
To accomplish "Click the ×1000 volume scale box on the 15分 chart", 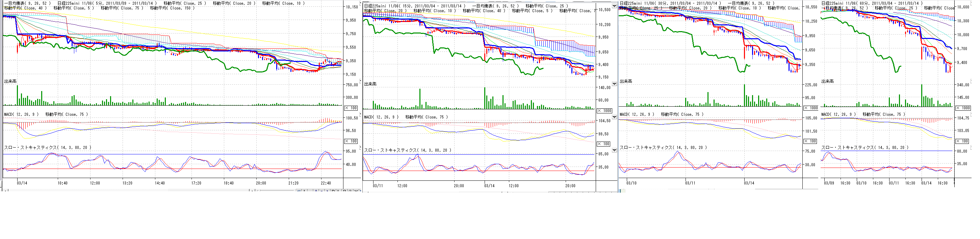I will pyautogui.click(x=604, y=111).
